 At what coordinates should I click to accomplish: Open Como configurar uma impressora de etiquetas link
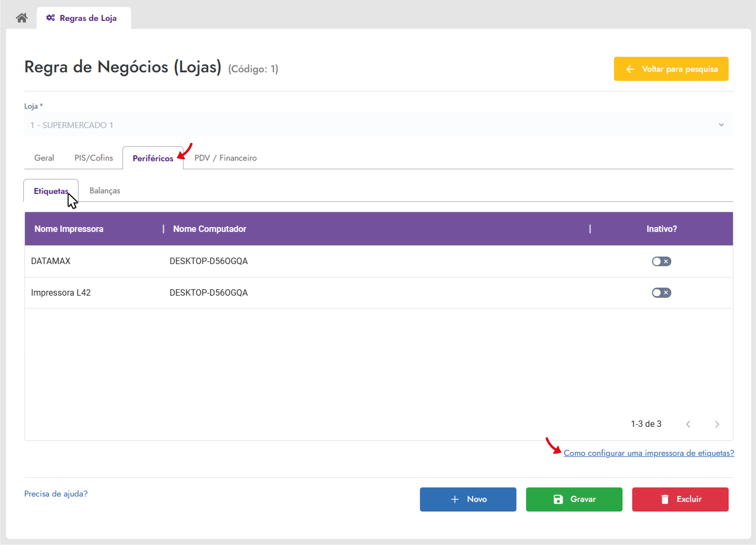pyautogui.click(x=649, y=453)
